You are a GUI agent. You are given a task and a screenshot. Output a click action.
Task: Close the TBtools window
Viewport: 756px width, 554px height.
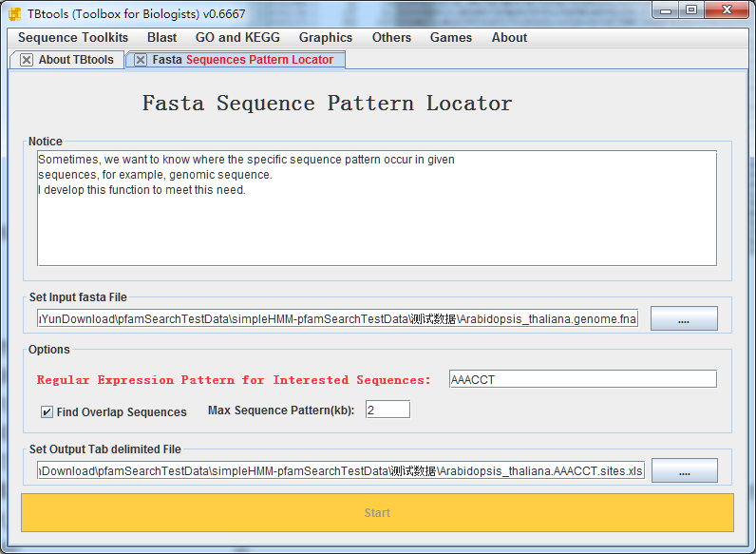[x=727, y=10]
